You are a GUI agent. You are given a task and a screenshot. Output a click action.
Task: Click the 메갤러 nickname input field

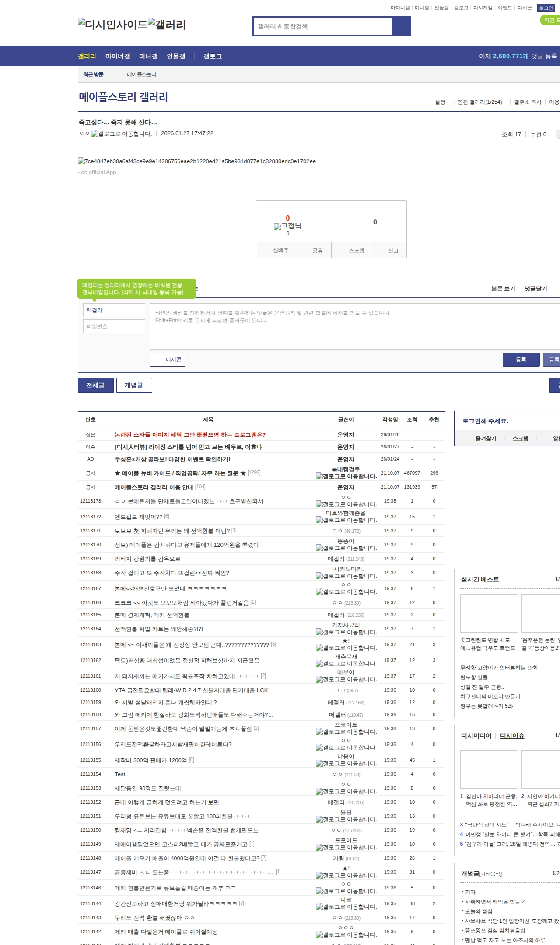pos(114,310)
